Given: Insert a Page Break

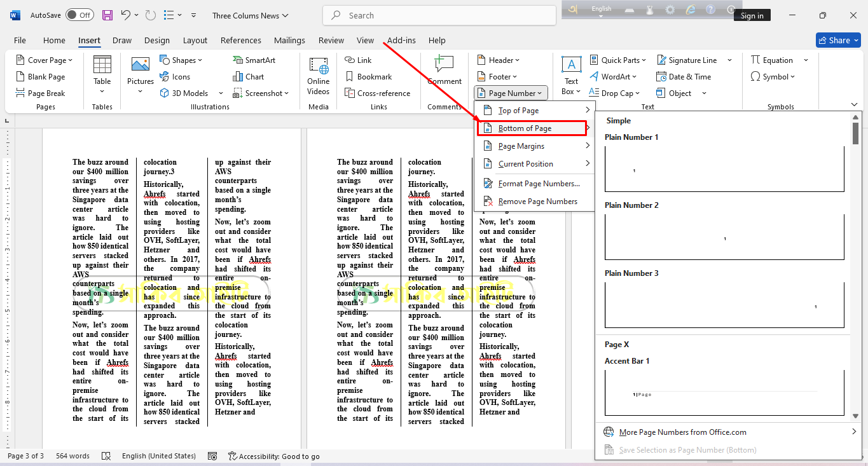Looking at the screenshot, I should coord(41,93).
